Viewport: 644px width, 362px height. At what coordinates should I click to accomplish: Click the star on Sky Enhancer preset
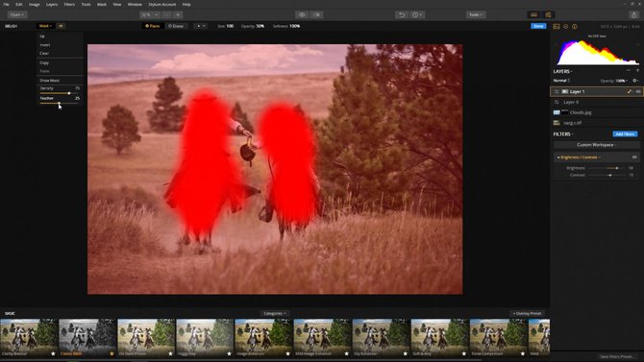(x=406, y=353)
